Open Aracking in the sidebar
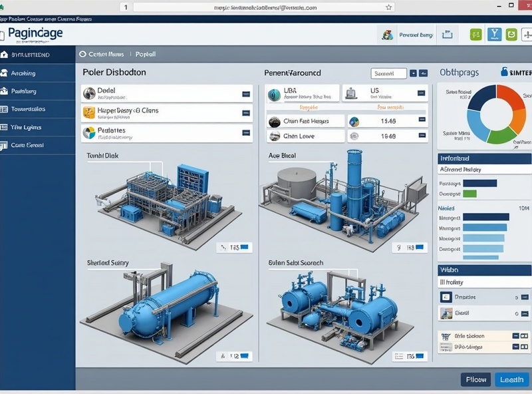The width and height of the screenshot is (532, 394). [38, 73]
